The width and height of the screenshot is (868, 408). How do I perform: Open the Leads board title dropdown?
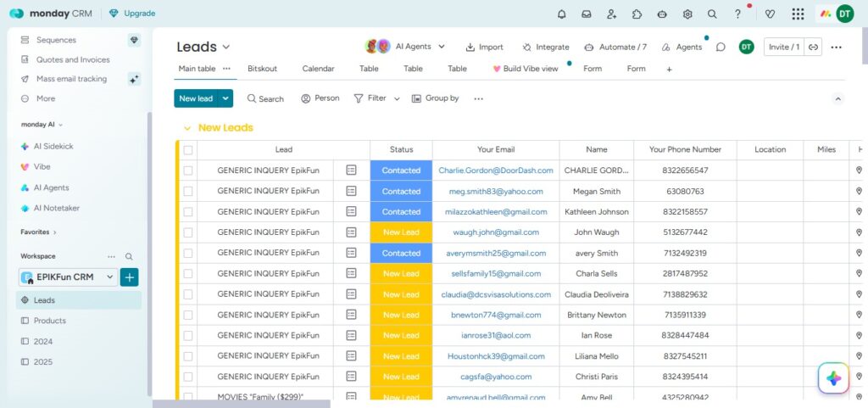pos(225,48)
